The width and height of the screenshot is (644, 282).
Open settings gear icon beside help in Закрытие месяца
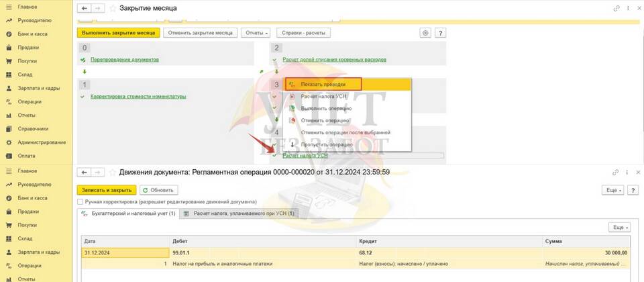(425, 33)
